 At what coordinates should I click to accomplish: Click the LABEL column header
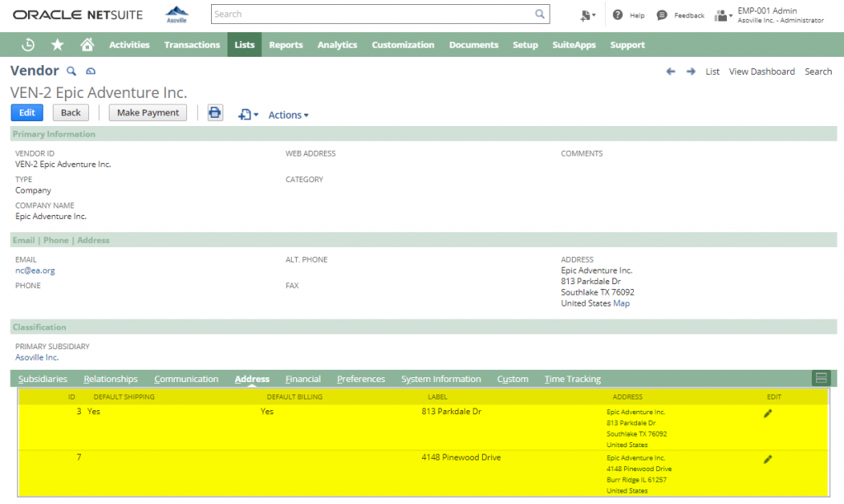437,397
